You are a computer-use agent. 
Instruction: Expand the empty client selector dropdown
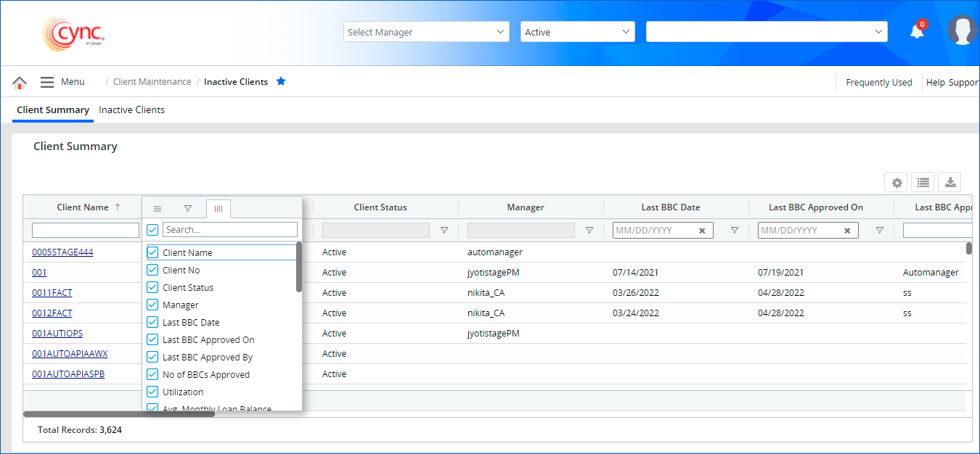[x=766, y=32]
